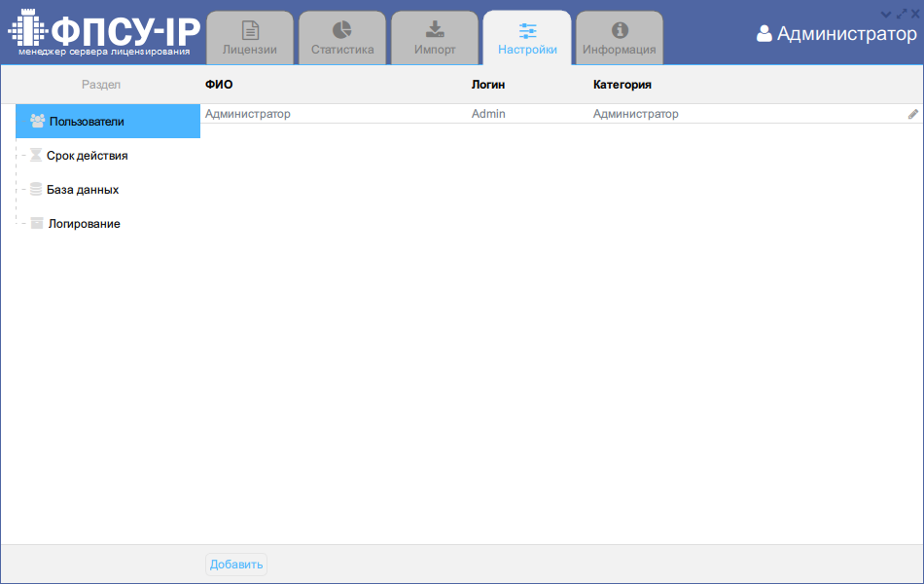Select the Администратор row name cell

(248, 114)
